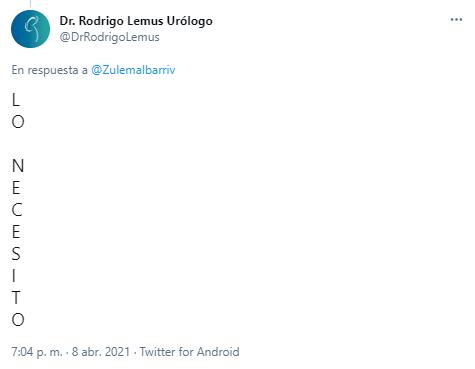
Task: Select the 'En respuesta a' label text
Action: point(49,70)
